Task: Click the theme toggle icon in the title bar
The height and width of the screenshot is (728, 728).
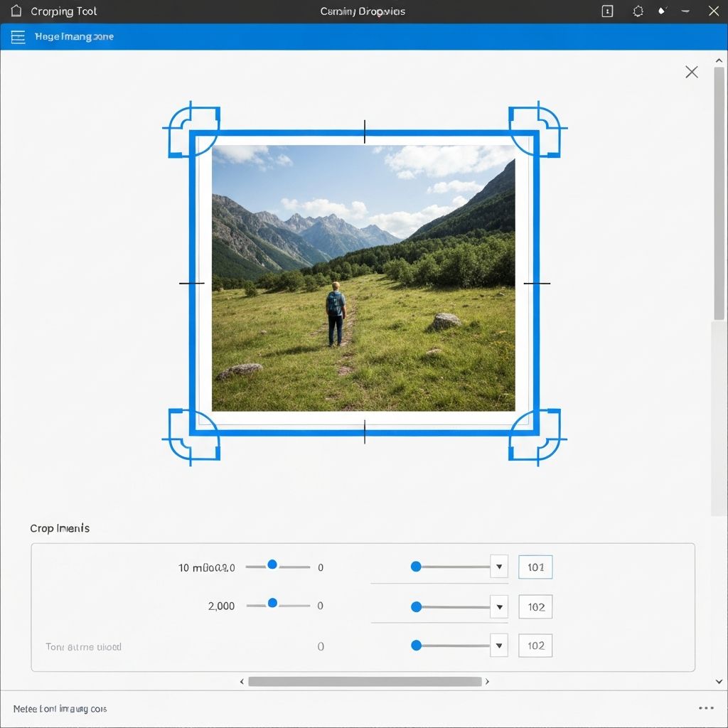Action: 663,11
